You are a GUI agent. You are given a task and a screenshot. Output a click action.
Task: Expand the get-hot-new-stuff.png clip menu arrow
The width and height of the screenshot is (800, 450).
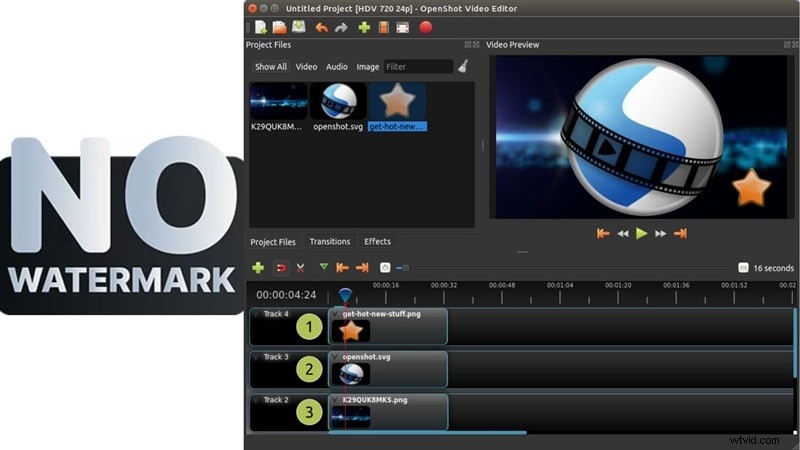(336, 314)
